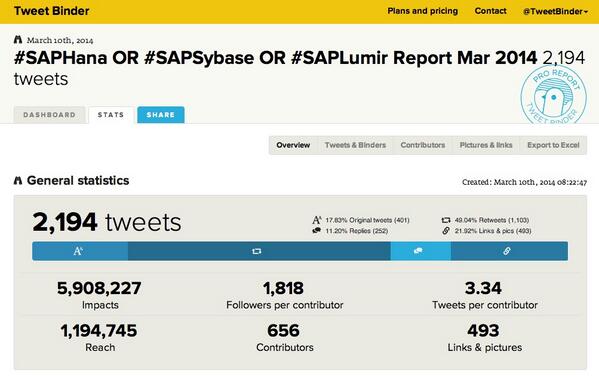Click the blue Share button
Screen dimensions: 599x376
pos(161,115)
